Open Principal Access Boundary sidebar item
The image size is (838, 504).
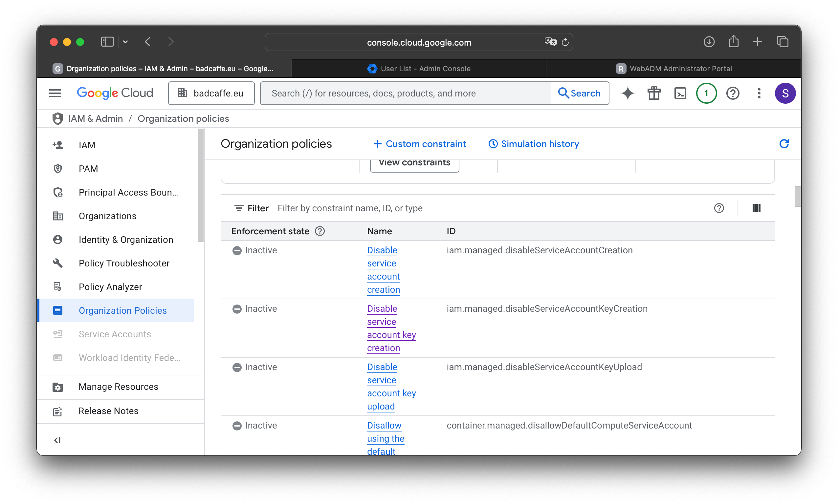(x=116, y=192)
